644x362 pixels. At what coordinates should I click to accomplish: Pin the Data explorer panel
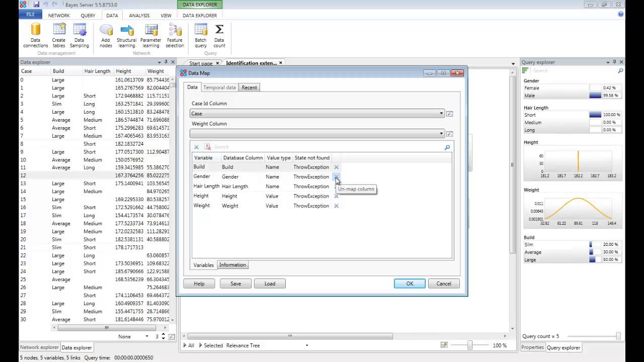tap(166, 62)
